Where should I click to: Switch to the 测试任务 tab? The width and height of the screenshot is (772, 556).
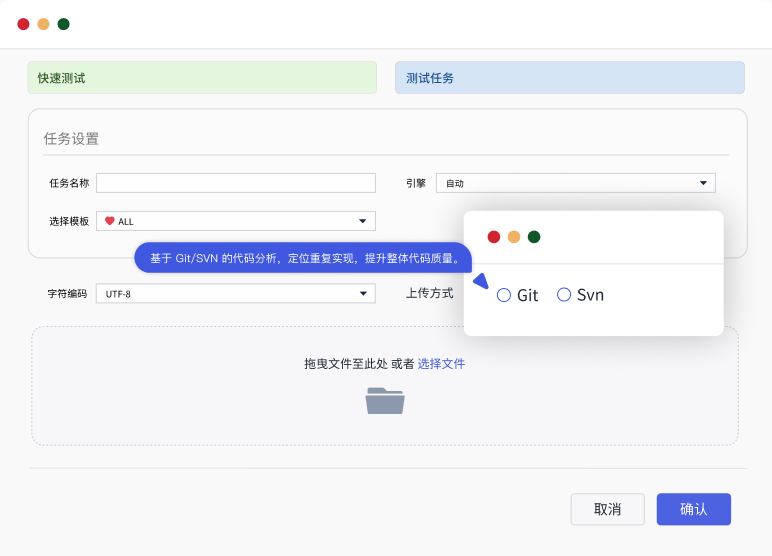(x=569, y=78)
